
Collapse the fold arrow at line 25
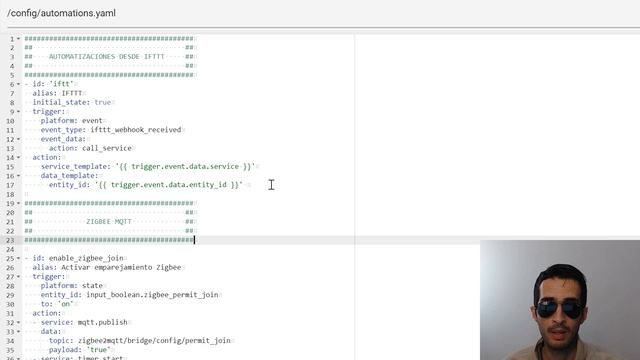pyautogui.click(x=18, y=258)
